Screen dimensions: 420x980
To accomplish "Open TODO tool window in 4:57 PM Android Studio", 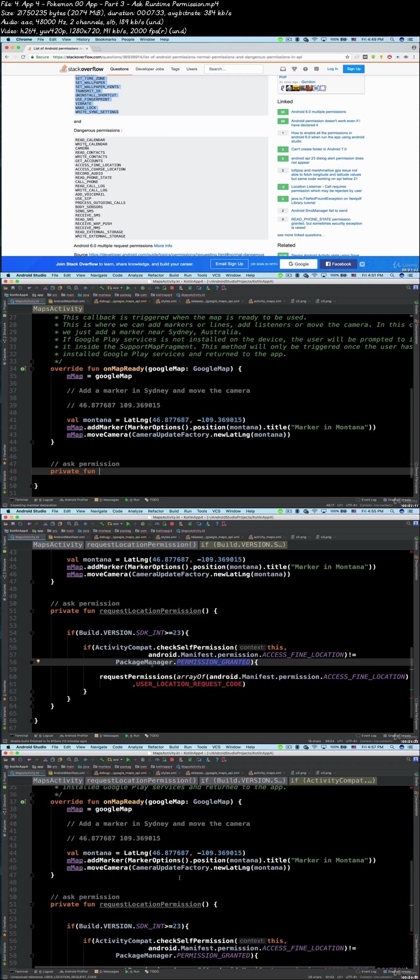I will tap(152, 971).
